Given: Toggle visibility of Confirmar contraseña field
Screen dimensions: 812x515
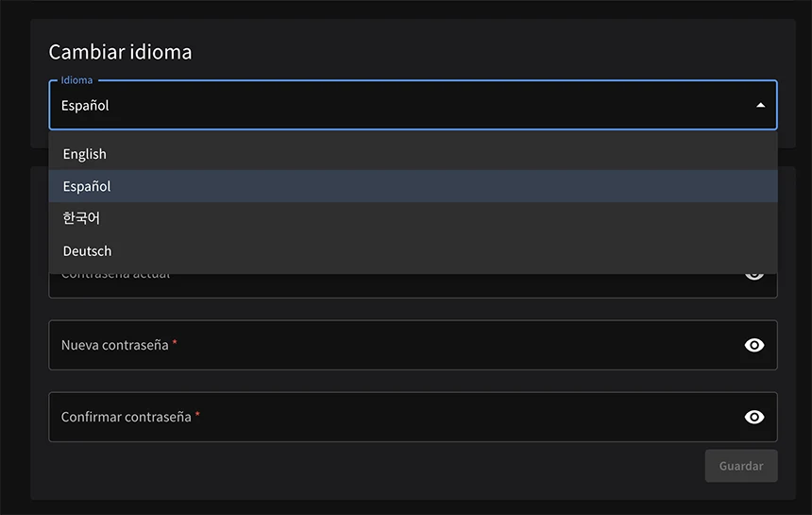Looking at the screenshot, I should coord(753,417).
